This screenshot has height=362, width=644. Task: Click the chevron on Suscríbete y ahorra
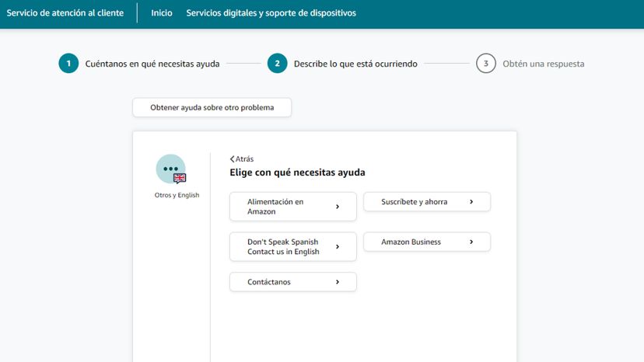point(471,201)
